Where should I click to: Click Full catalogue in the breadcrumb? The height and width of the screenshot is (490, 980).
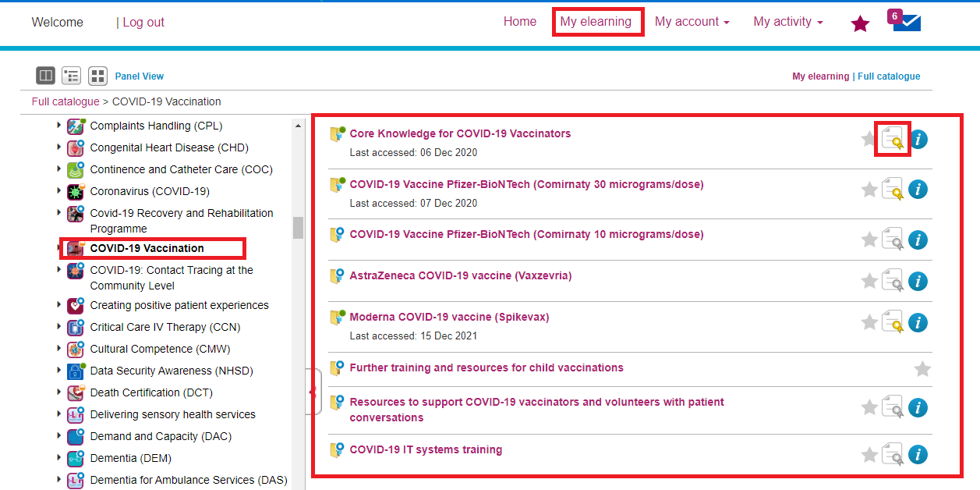(x=65, y=101)
